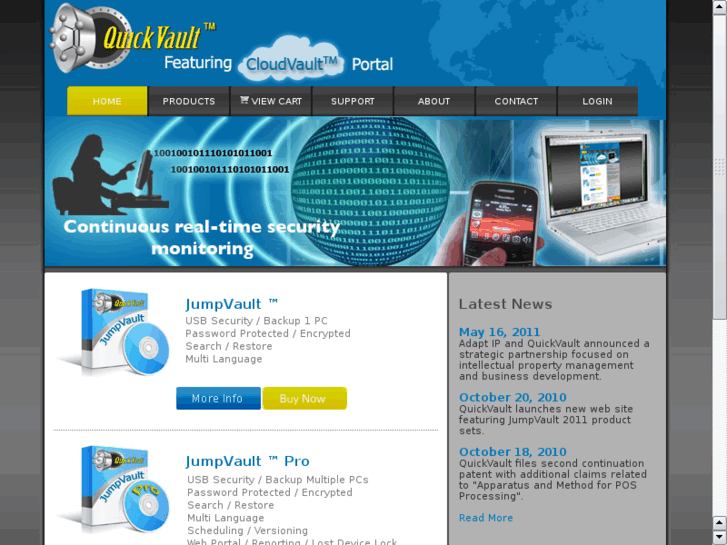Open the JumpVault product title link
727x545 pixels.
click(x=231, y=304)
